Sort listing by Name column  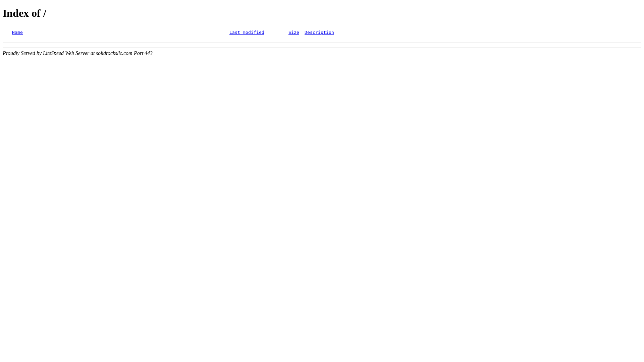coord(17,33)
